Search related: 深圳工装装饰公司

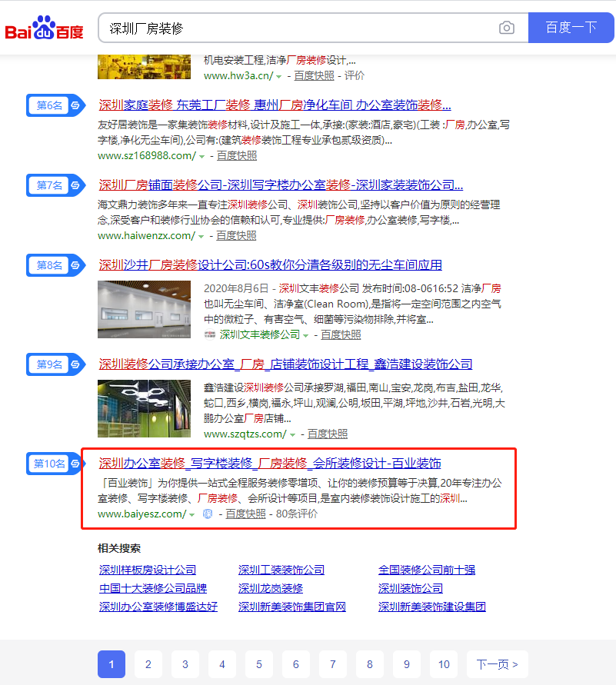click(281, 570)
